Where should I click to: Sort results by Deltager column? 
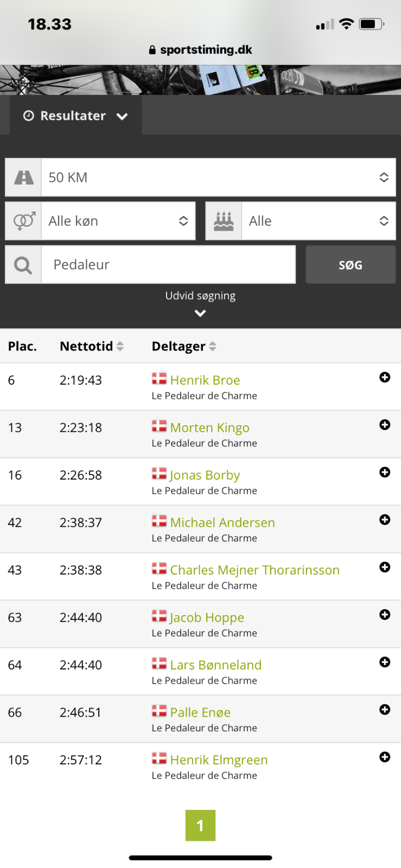pos(184,346)
